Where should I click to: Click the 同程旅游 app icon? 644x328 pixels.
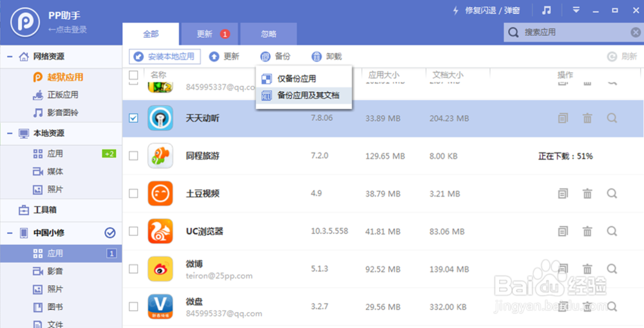pos(160,156)
